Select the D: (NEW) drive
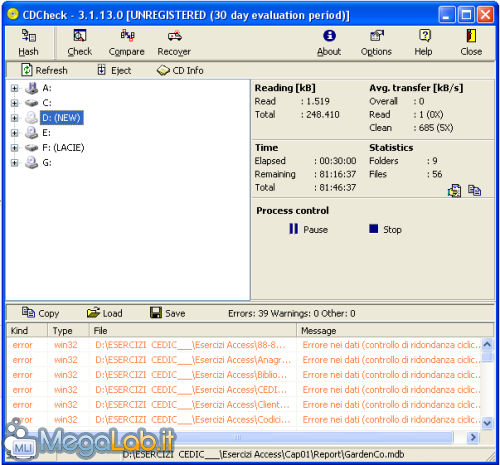Viewport: 500px width, 465px height. point(62,118)
